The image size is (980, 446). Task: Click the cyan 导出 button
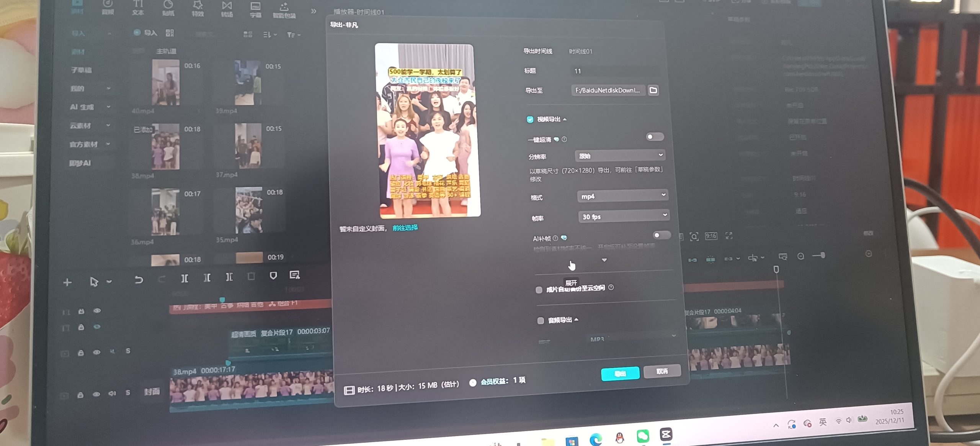pyautogui.click(x=620, y=373)
